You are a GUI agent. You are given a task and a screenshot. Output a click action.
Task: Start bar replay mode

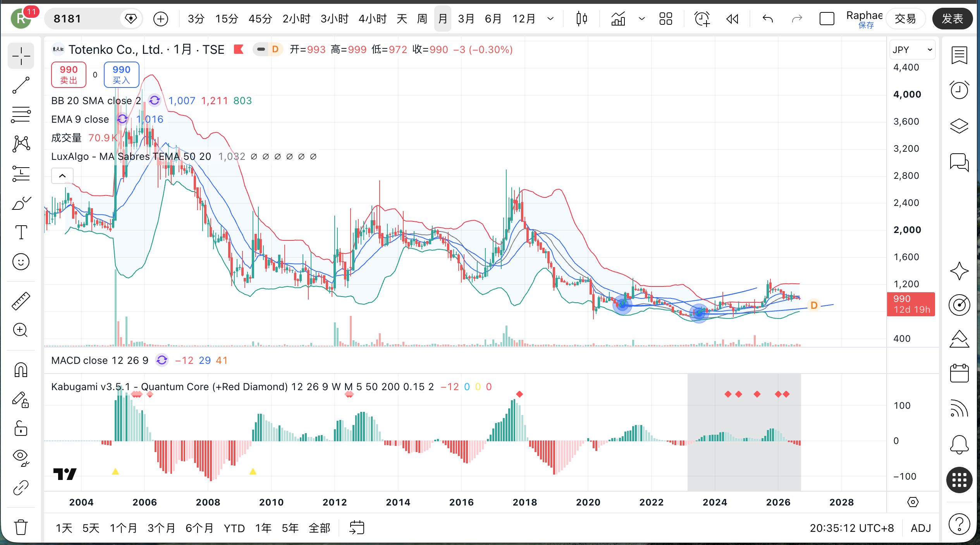tap(732, 19)
